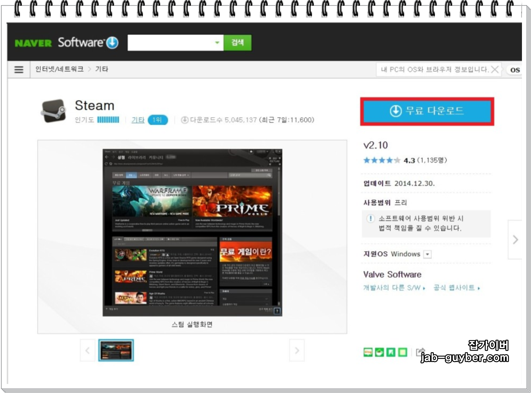Expand the 지원OS Windows dropdown
This screenshot has width=532, height=394.
click(427, 254)
